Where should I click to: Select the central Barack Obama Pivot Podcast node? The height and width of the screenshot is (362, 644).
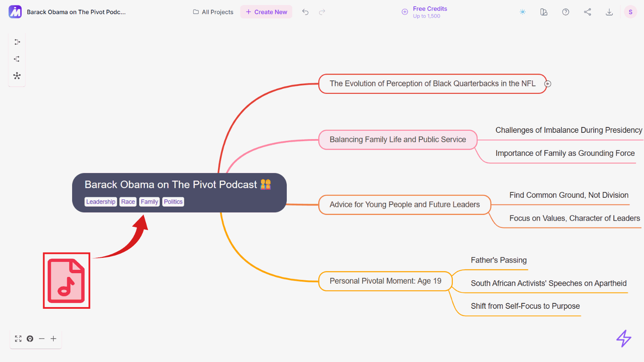pos(179,193)
